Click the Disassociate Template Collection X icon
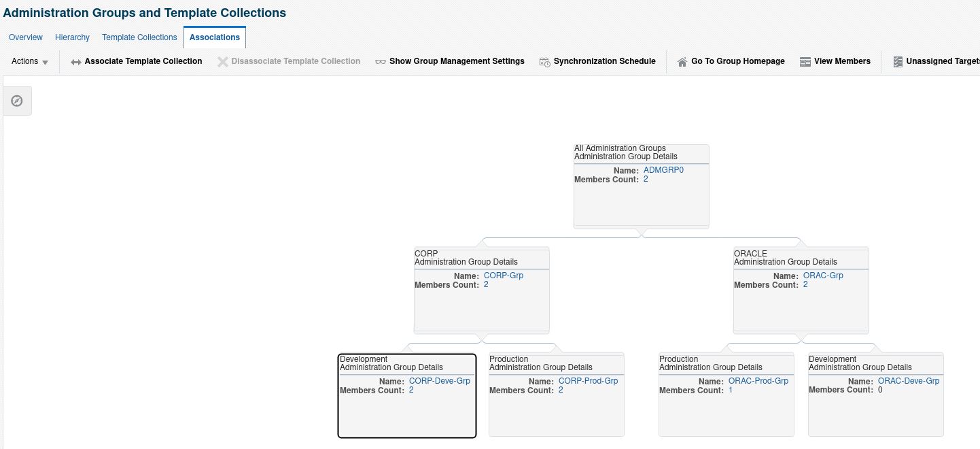 pos(222,61)
